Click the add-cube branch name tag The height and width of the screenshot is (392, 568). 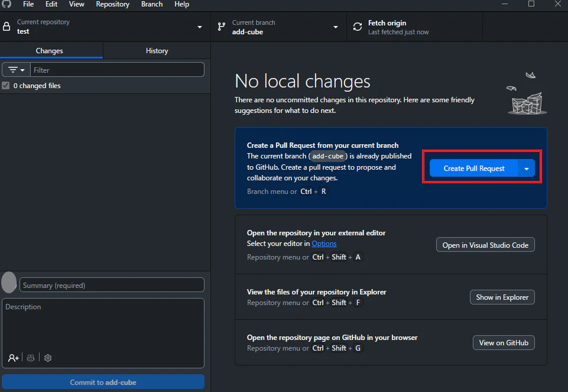click(x=328, y=156)
